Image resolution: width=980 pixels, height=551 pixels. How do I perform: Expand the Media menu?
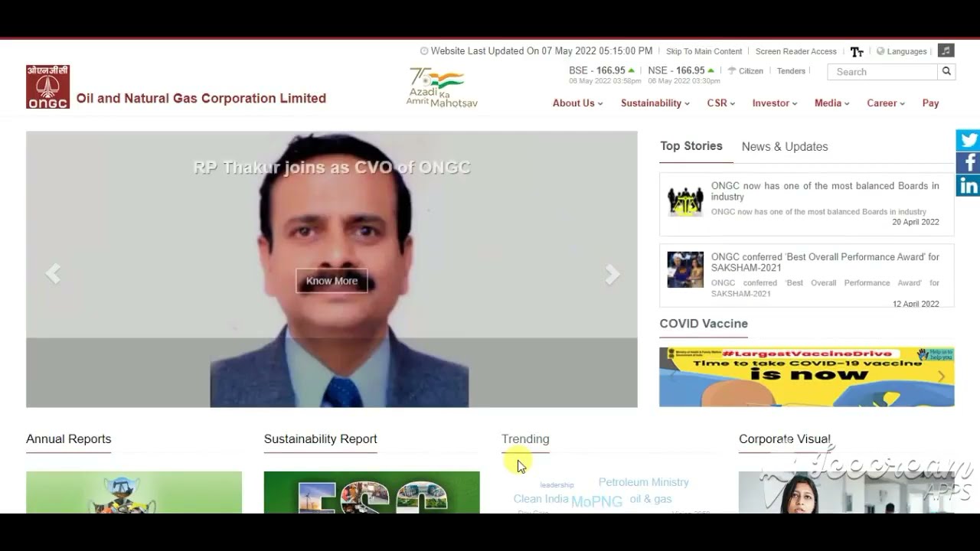click(831, 103)
